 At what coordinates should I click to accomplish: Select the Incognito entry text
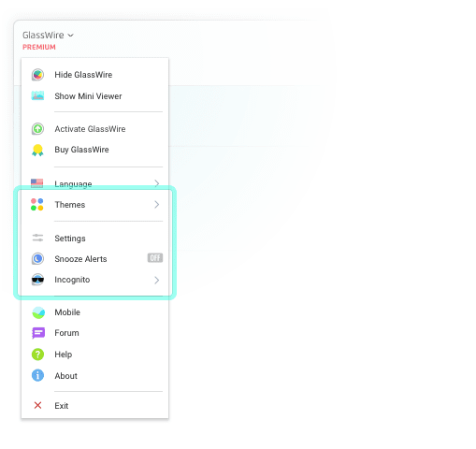pyautogui.click(x=72, y=280)
